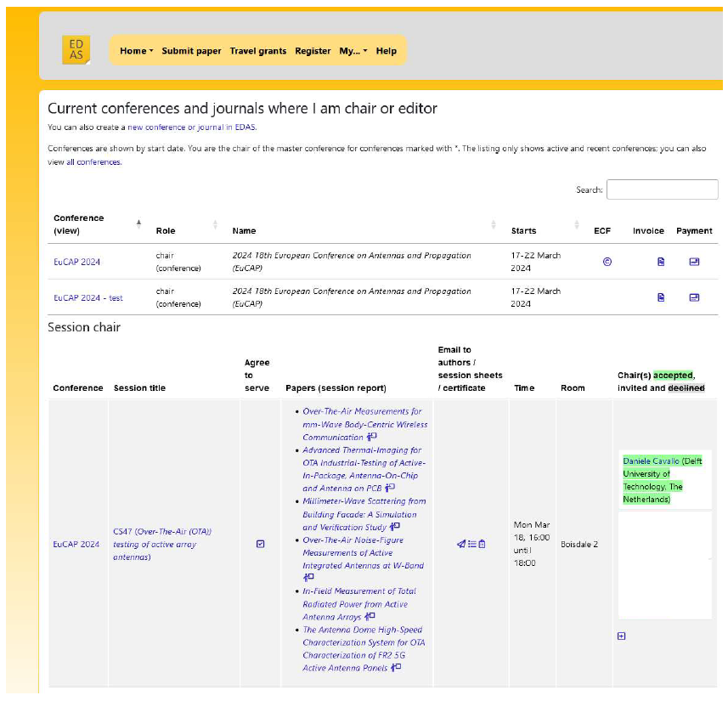The height and width of the screenshot is (701, 728).
Task: Open the session sheets list icon
Action: (x=471, y=544)
